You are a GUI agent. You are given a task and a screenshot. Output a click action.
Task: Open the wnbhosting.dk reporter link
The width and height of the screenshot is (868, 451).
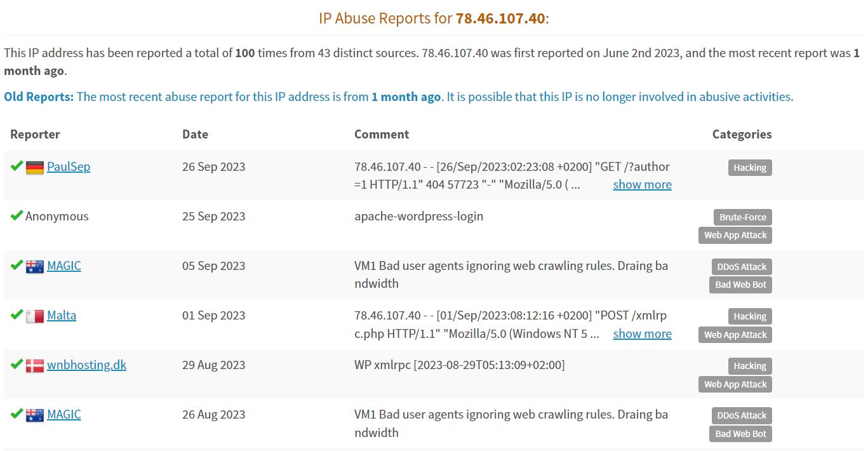[x=86, y=365]
